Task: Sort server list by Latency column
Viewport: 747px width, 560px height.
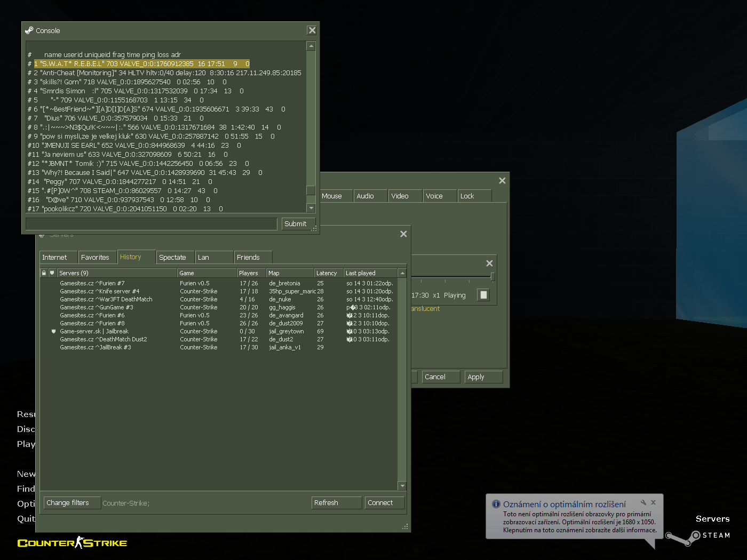Action: (328, 273)
